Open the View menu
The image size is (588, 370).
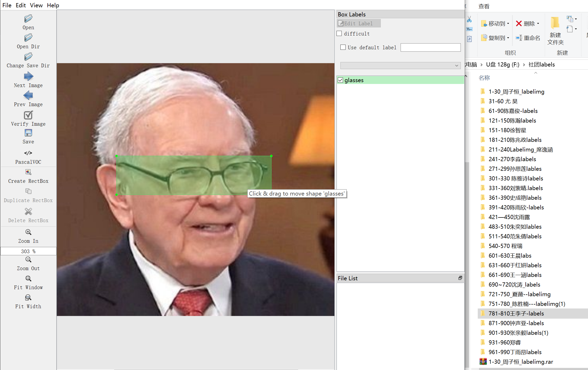[x=36, y=5]
